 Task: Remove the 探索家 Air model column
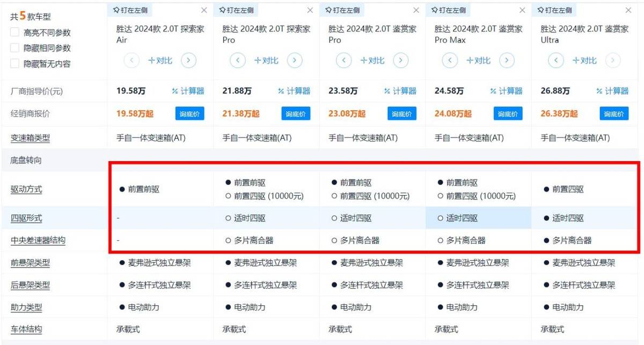pyautogui.click(x=204, y=10)
